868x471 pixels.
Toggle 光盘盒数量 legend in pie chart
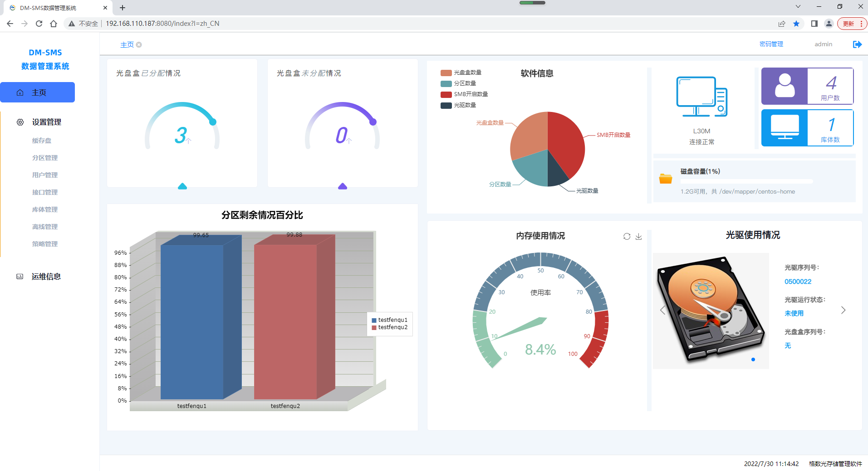tap(461, 73)
